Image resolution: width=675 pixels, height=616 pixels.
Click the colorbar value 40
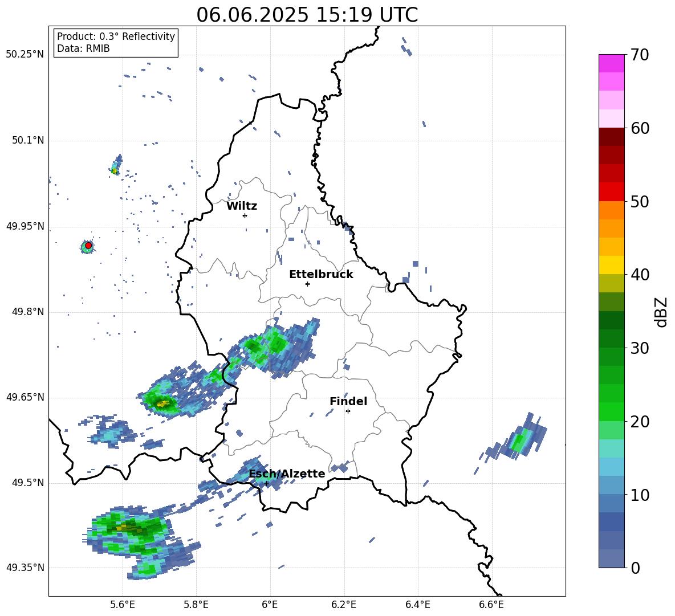click(640, 275)
